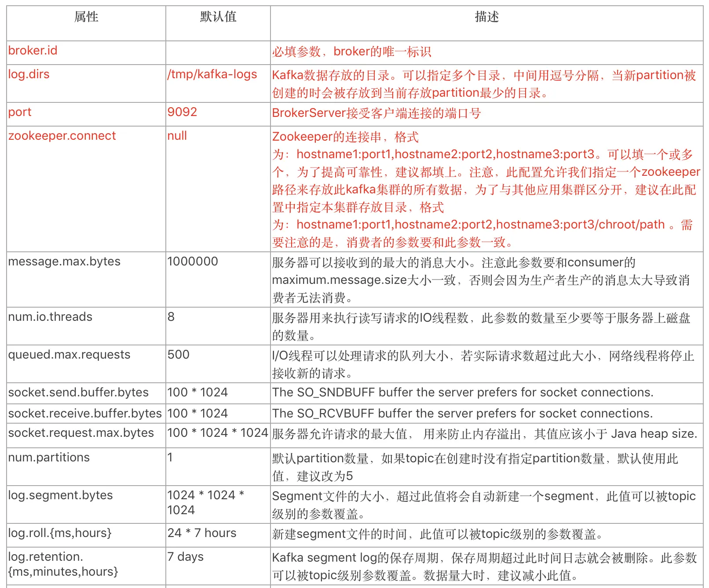The width and height of the screenshot is (709, 588).
Task: Select the 9092 default value
Action: tap(182, 112)
